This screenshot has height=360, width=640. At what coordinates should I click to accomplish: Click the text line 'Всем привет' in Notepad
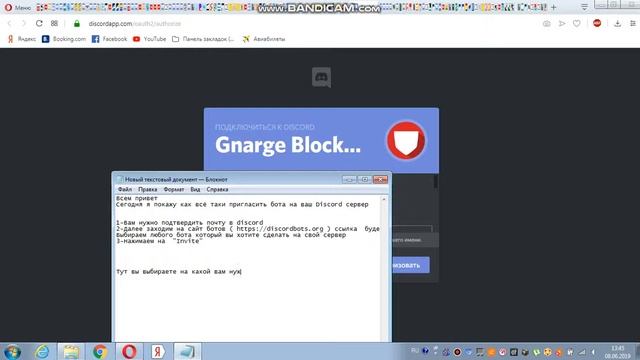tap(137, 198)
